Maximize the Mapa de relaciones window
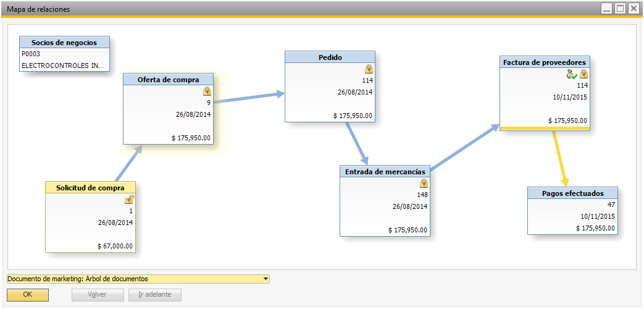The image size is (644, 309). click(619, 9)
